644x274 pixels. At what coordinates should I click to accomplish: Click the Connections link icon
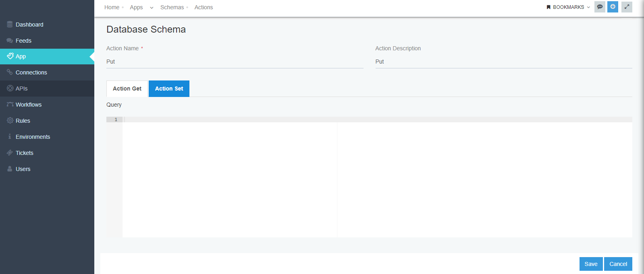10,72
